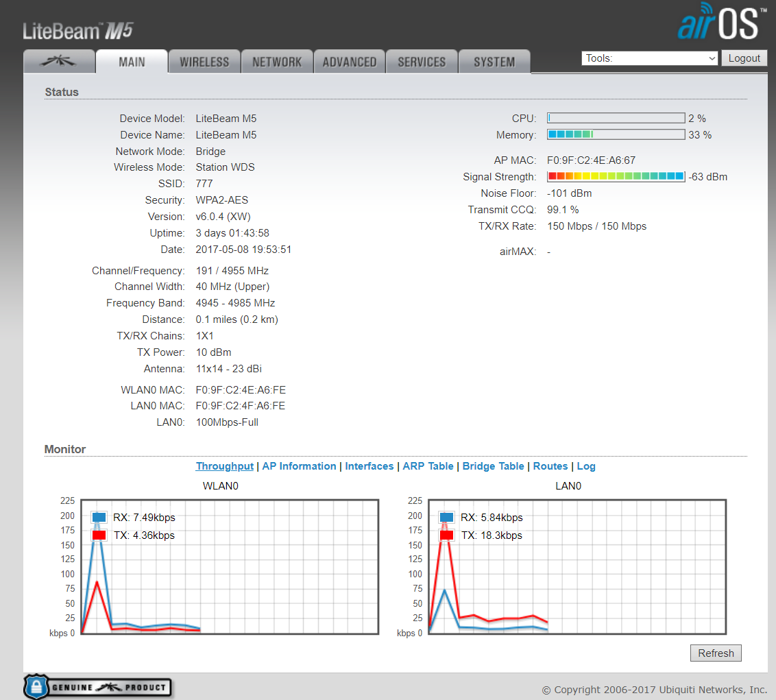The width and height of the screenshot is (776, 700).
Task: Open the WIRELESS tab
Action: (204, 62)
